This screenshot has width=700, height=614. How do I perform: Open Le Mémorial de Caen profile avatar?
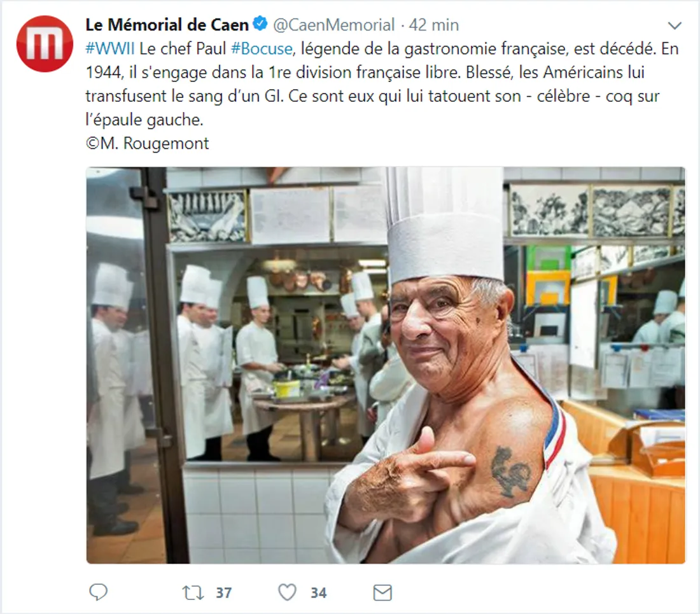45,44
